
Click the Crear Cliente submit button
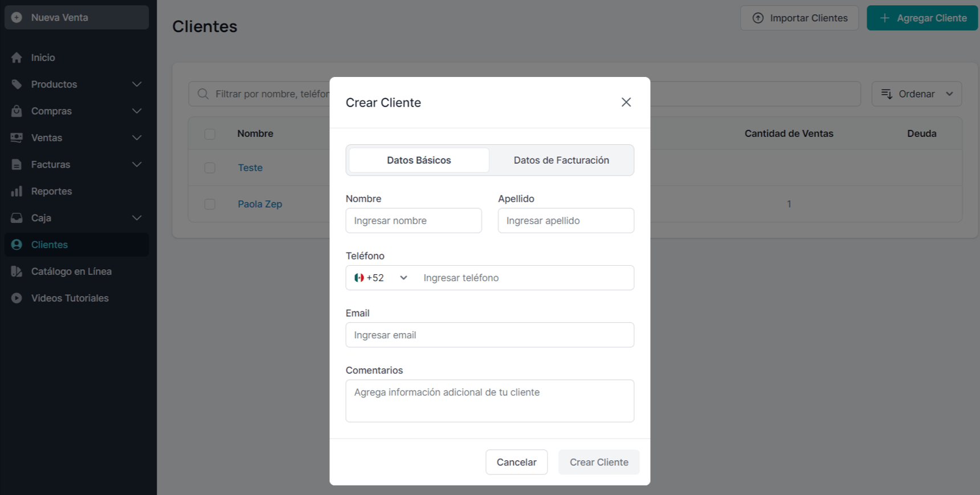(x=598, y=462)
